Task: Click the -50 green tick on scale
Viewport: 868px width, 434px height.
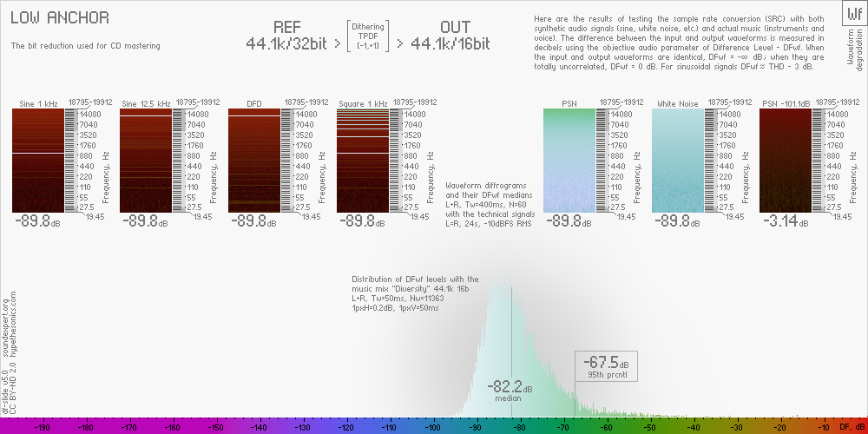Action: click(648, 427)
